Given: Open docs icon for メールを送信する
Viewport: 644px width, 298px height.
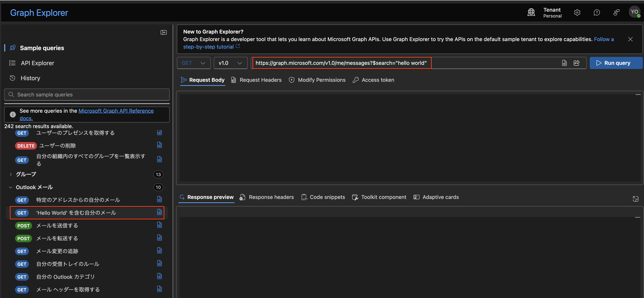Looking at the screenshot, I should point(159,225).
